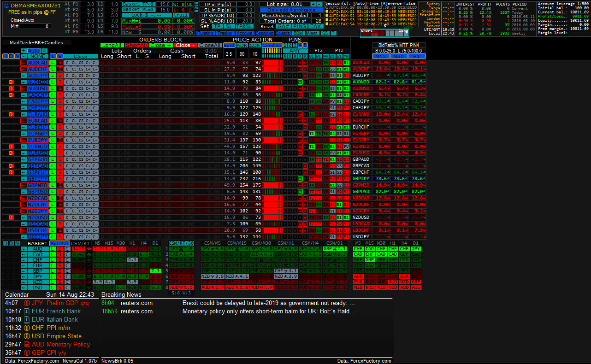This screenshot has height=364, width=591.
Task: Click the CSM/RT/30 header in basket panel
Action: tap(181, 243)
